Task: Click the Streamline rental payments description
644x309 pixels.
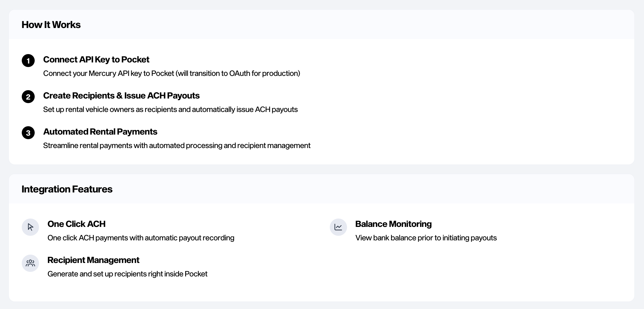Action: [x=177, y=146]
